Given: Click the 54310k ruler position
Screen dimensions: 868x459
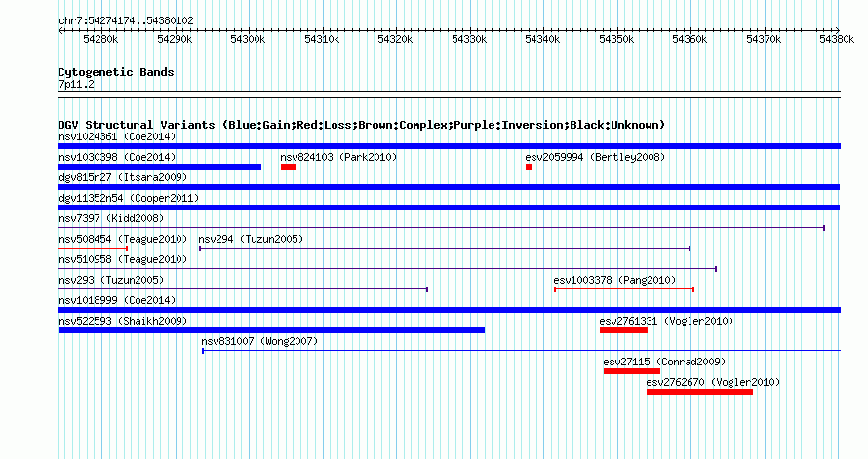Looking at the screenshot, I should click(x=322, y=39).
